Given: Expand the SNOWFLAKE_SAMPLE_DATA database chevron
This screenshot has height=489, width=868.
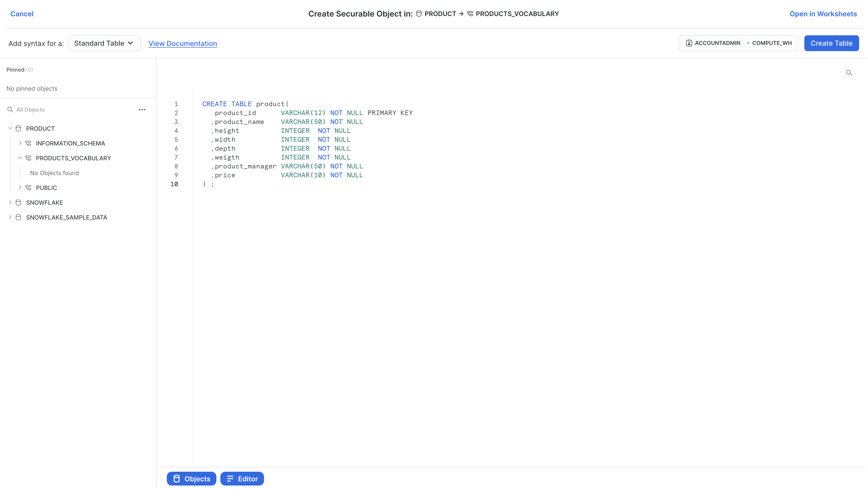Looking at the screenshot, I should [x=10, y=218].
